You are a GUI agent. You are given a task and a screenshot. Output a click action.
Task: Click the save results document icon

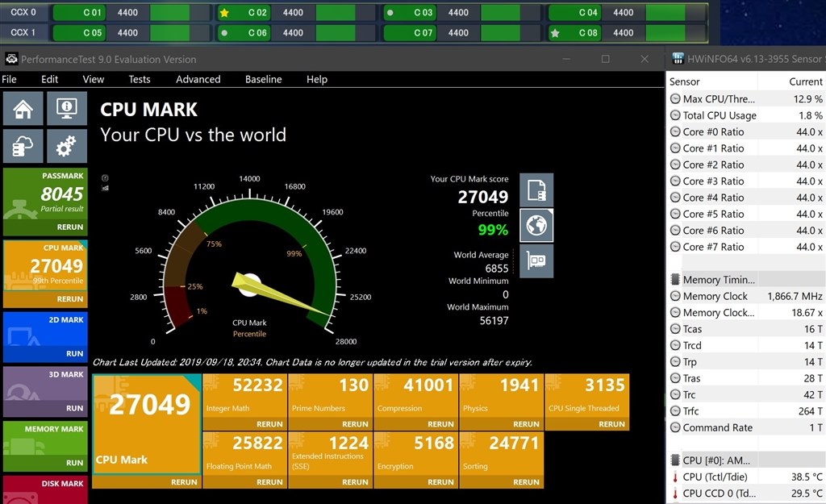coord(536,190)
